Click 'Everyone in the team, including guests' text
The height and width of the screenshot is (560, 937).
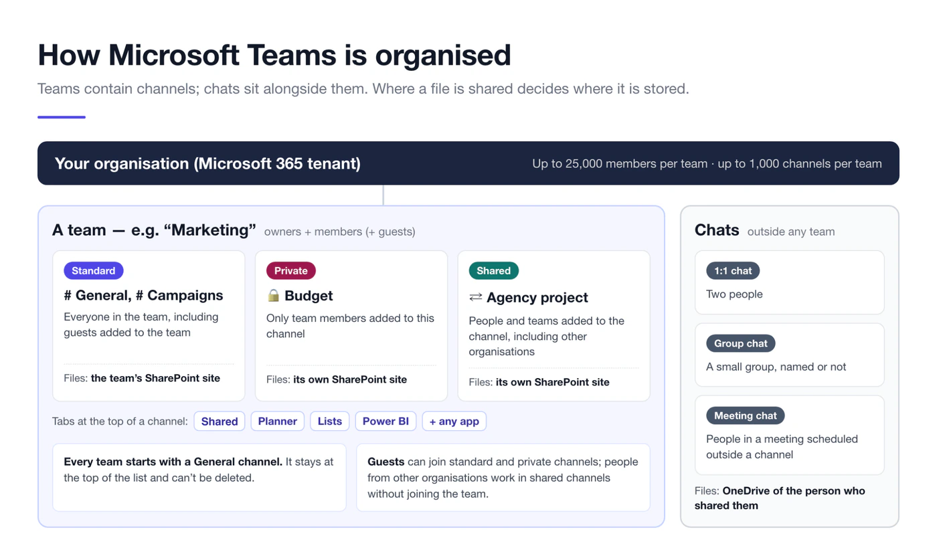pos(141,324)
